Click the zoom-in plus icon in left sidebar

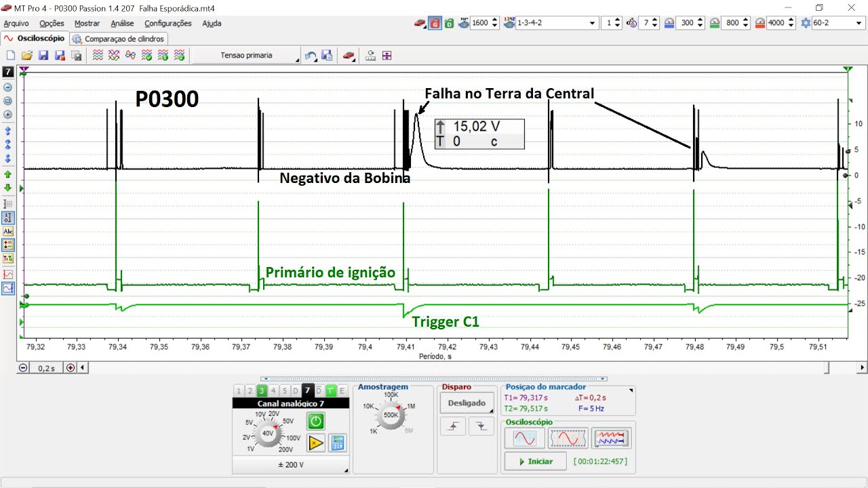8,115
